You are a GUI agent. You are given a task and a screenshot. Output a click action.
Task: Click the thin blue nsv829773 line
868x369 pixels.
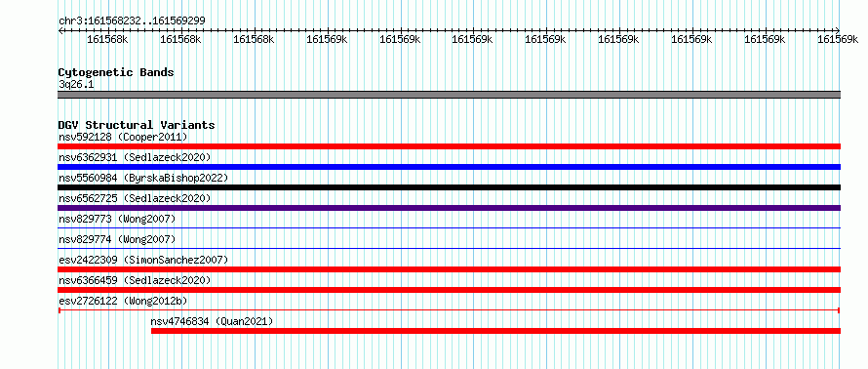pos(449,227)
